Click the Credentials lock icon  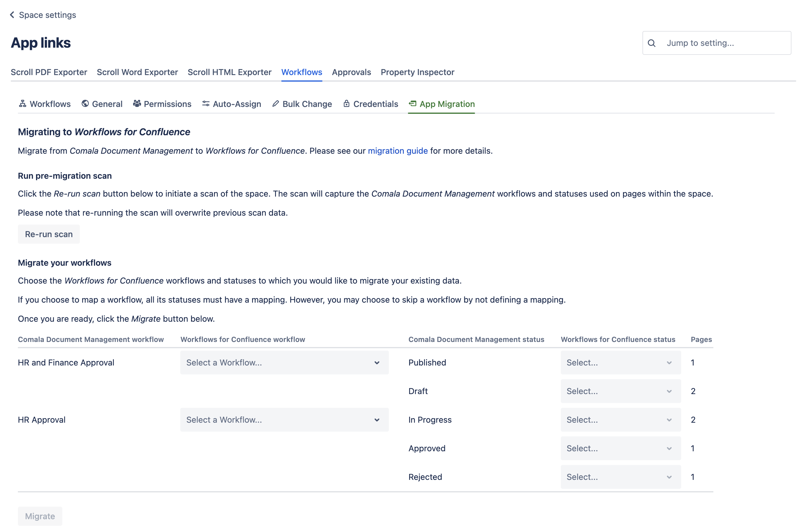346,103
